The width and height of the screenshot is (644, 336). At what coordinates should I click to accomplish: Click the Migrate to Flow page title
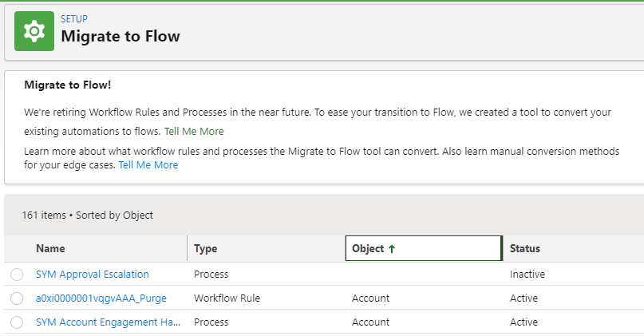tap(121, 37)
